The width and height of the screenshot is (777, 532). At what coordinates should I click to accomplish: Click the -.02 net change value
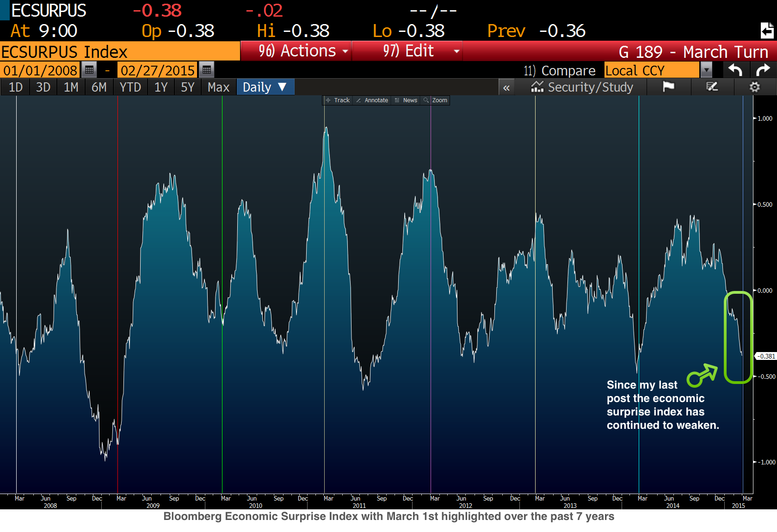pos(264,11)
